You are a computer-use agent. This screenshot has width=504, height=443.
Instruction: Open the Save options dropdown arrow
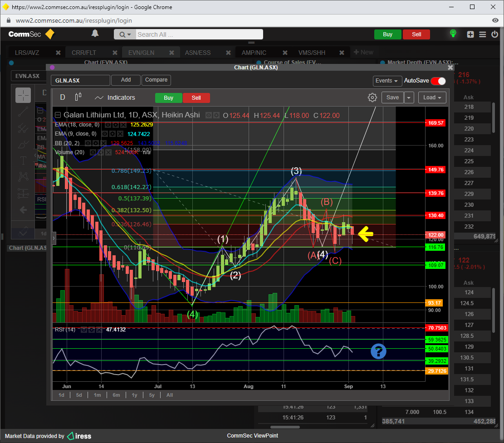pos(409,97)
